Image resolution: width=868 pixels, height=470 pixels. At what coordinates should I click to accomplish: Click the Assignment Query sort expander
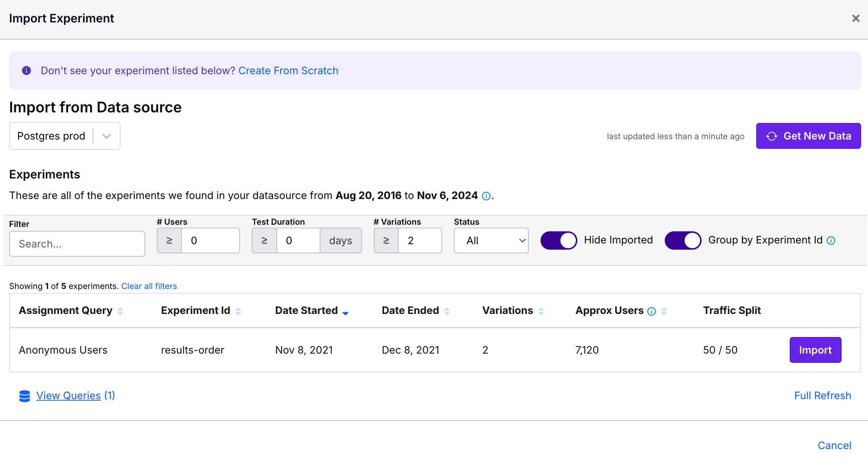point(121,310)
